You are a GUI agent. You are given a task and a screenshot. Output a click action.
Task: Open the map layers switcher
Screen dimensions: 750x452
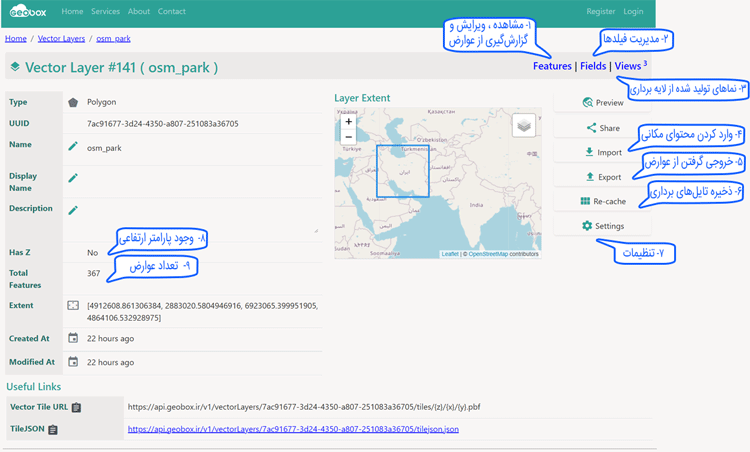(523, 125)
